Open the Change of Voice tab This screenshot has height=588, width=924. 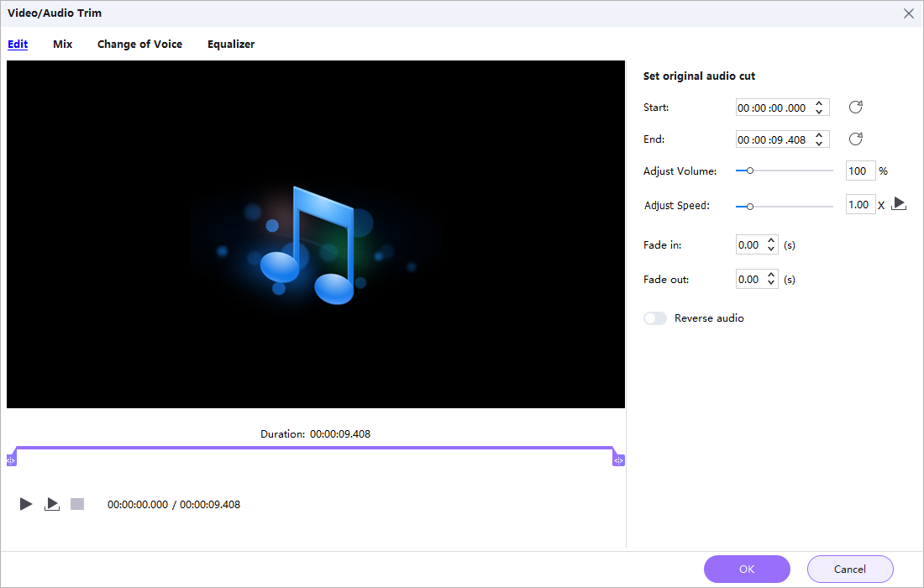tap(139, 45)
